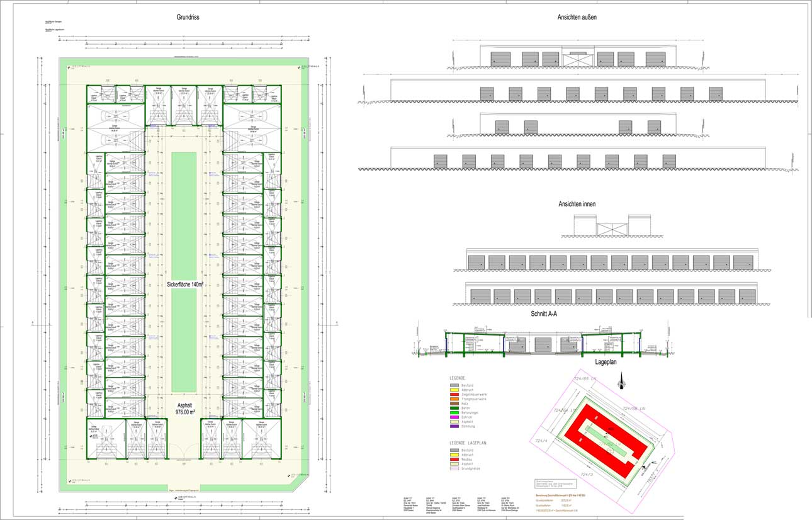The height and width of the screenshot is (520, 812).
Task: Pick the dark green Beton swatch
Action: point(454,408)
